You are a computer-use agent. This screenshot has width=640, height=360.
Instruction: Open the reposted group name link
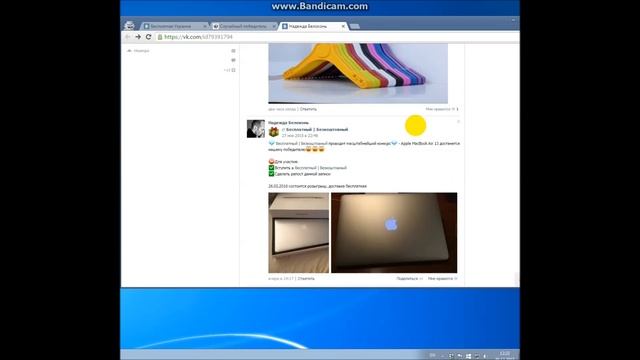coord(317,129)
